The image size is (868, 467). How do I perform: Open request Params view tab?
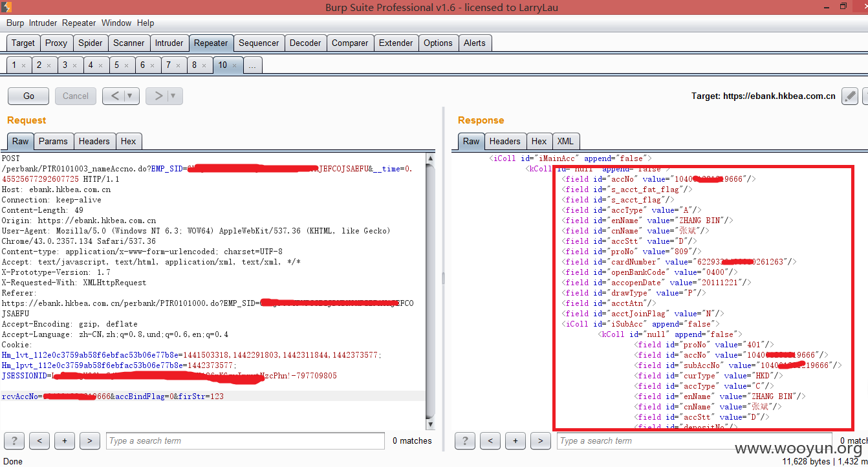pos(53,141)
